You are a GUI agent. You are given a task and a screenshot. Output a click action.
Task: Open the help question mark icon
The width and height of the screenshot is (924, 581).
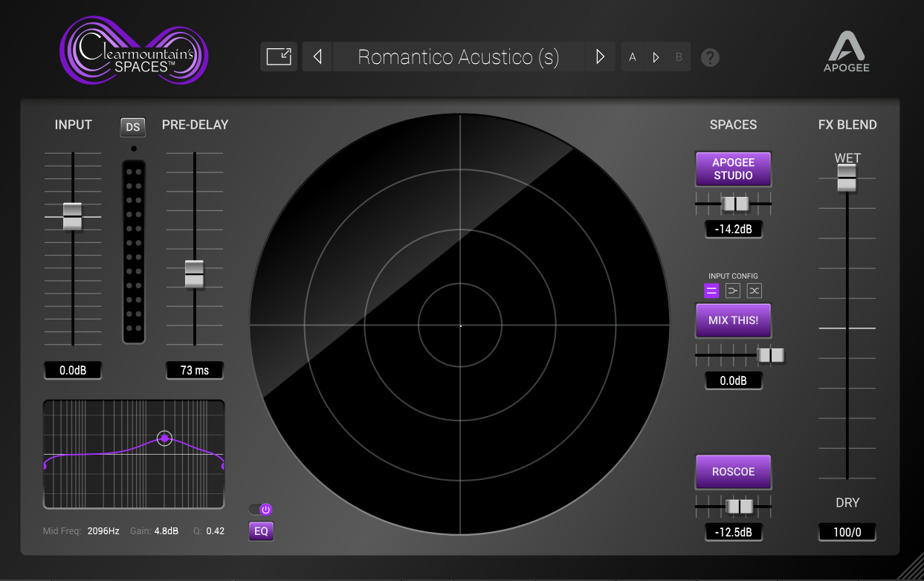tap(710, 57)
